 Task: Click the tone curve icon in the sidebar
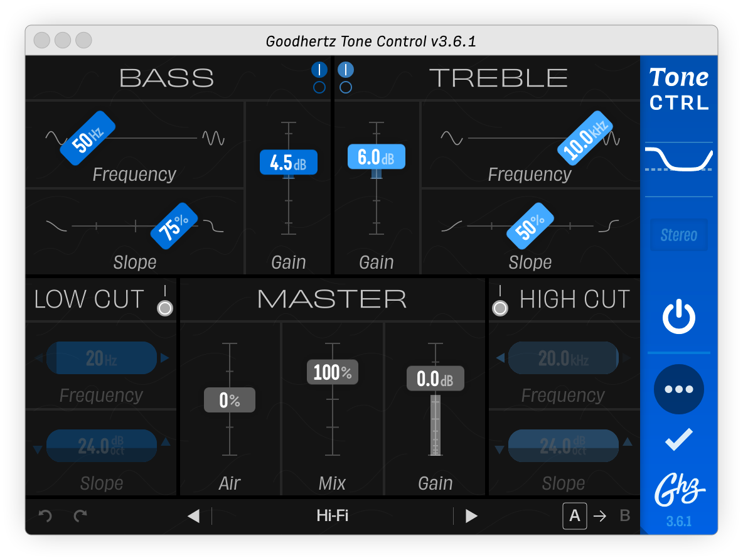click(678, 158)
